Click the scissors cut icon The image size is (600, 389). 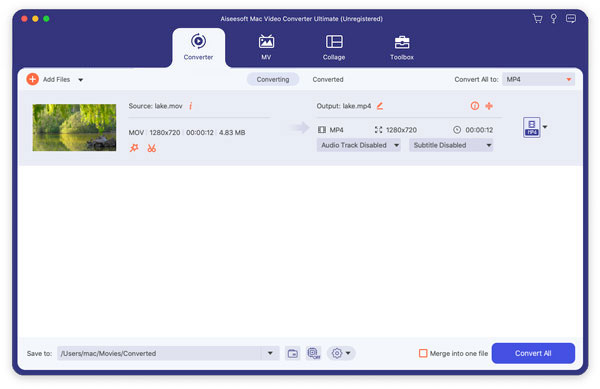(x=152, y=148)
